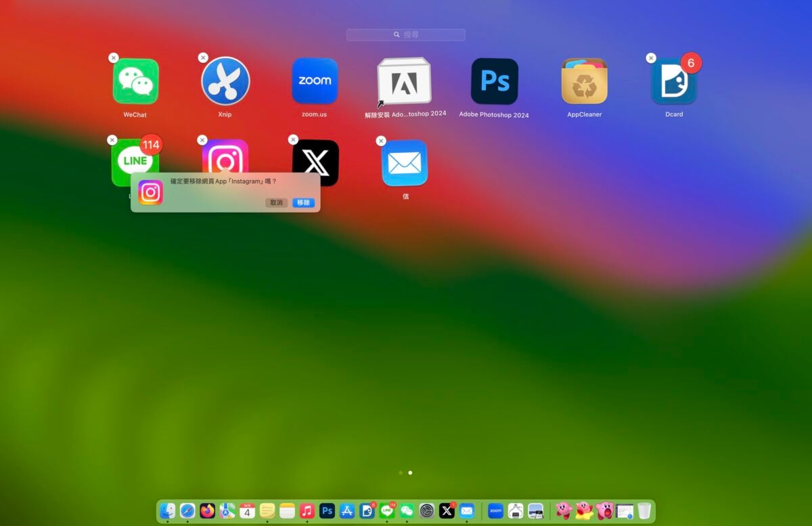Delete WeChat using its X badge
The width and height of the screenshot is (812, 526).
(x=114, y=58)
